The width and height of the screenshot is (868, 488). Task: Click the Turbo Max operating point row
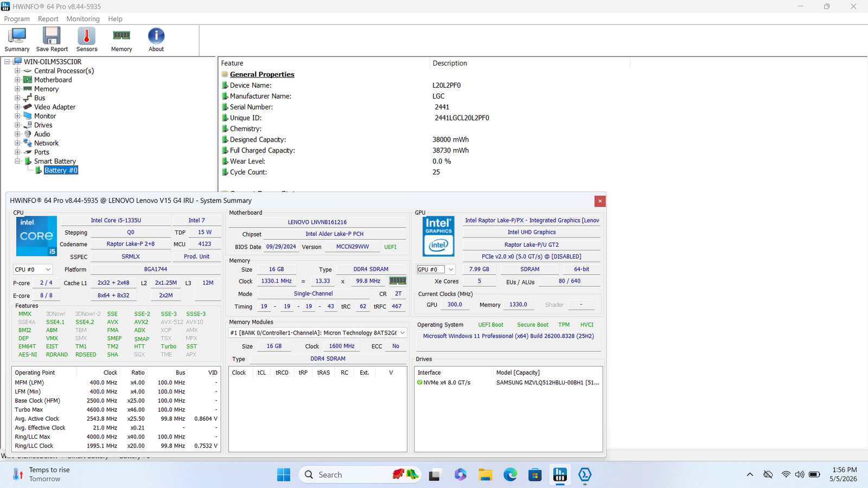[116, 410]
